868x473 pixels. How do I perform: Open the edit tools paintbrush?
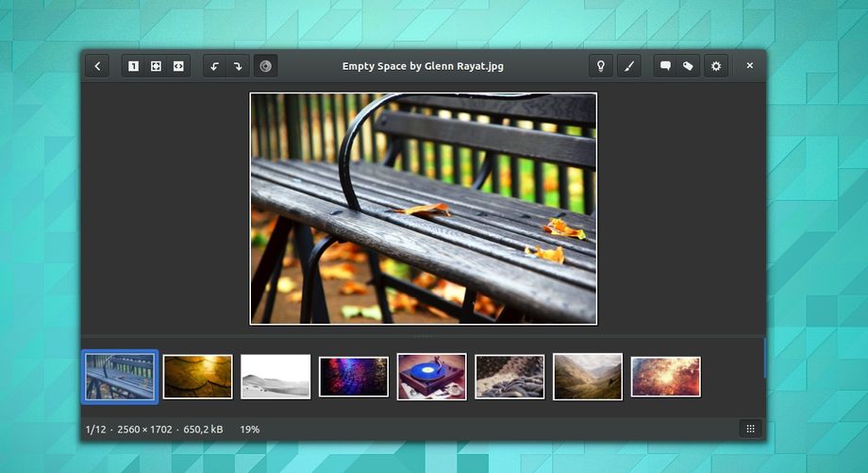coord(628,66)
